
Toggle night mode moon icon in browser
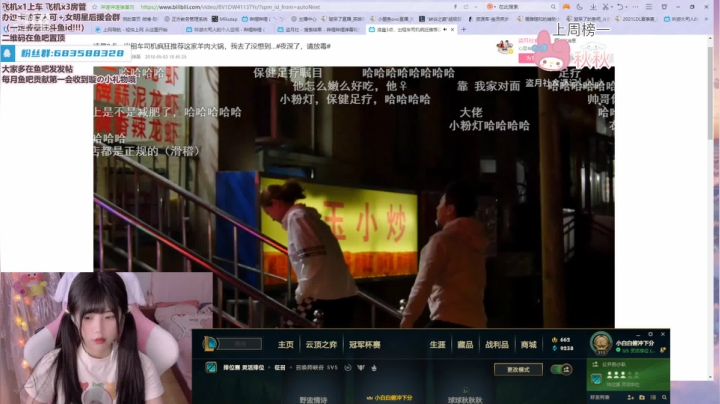pyautogui.click(x=579, y=7)
